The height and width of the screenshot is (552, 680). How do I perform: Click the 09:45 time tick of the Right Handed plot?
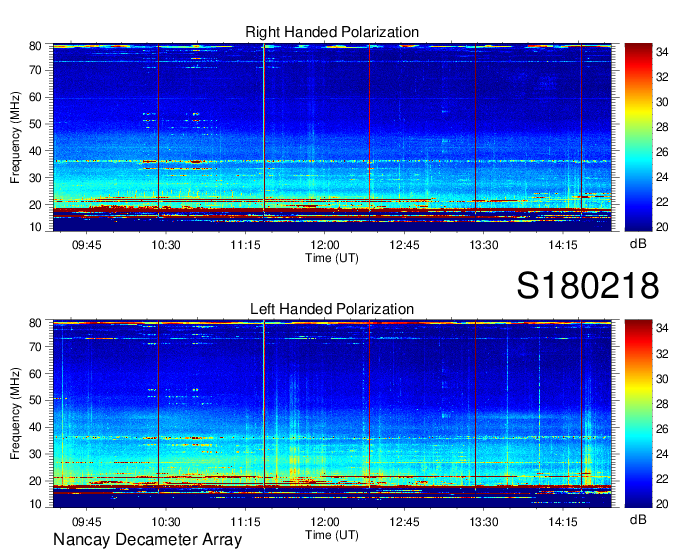point(86,245)
